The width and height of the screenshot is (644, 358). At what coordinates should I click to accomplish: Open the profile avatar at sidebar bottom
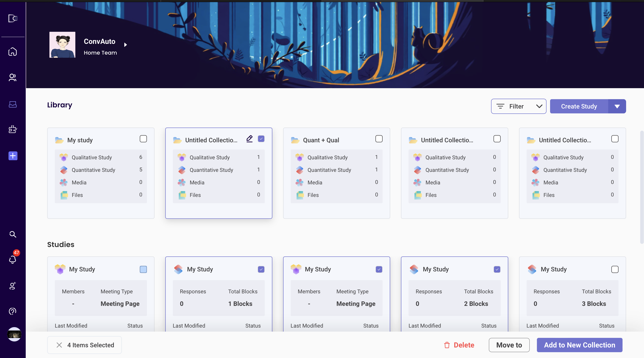tap(14, 335)
